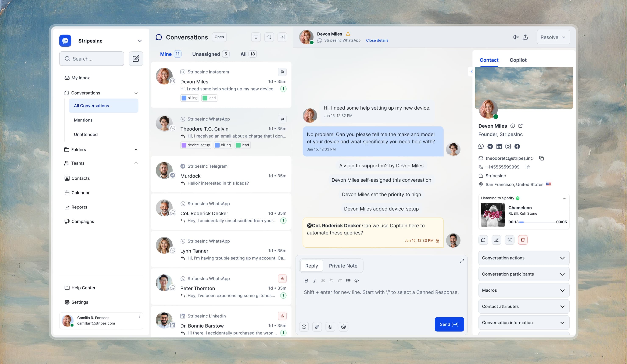Attach a file with paperclip icon
This screenshot has height=364, width=627.
tap(317, 327)
